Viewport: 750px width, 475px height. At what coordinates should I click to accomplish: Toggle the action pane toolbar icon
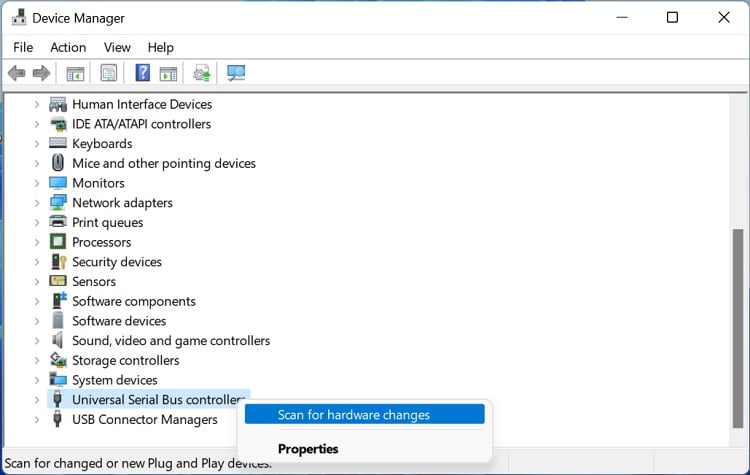pyautogui.click(x=168, y=73)
